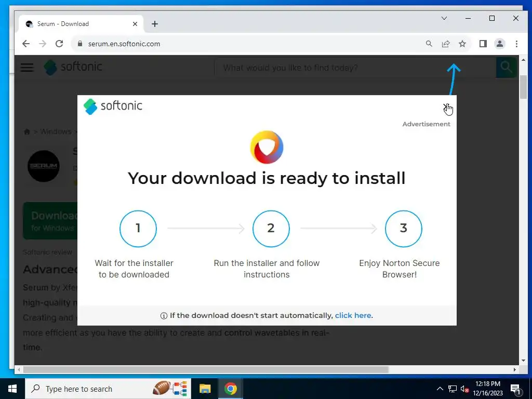Click the Softonic logo in the page header
This screenshot has height=399, width=532.
(73, 67)
